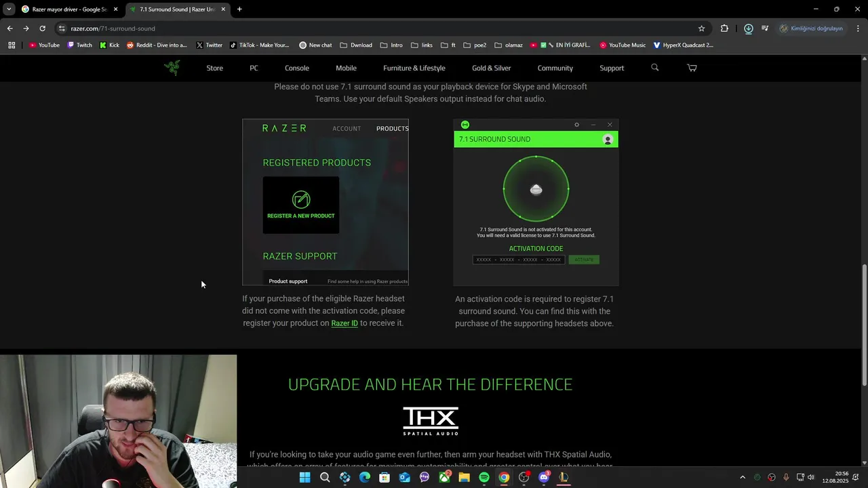Open the Console menu
The image size is (868, 488).
[x=297, y=68]
